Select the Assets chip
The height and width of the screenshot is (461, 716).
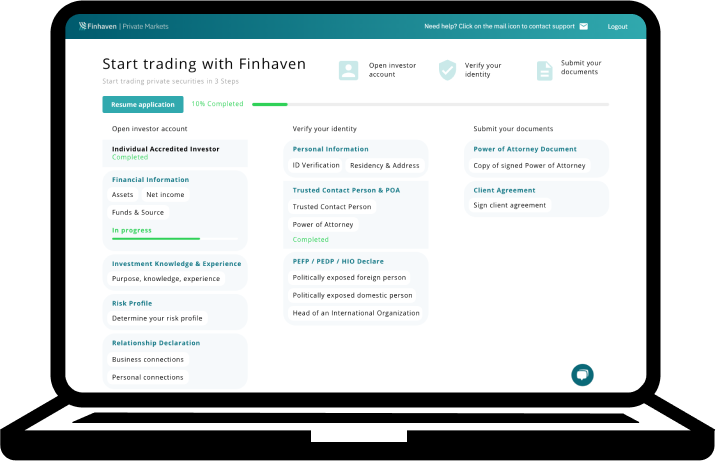coord(122,194)
